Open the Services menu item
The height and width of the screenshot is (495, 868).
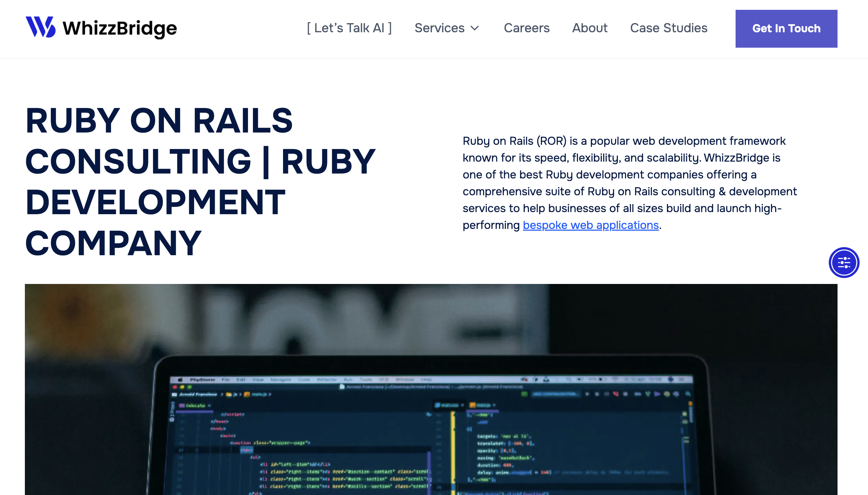439,28
